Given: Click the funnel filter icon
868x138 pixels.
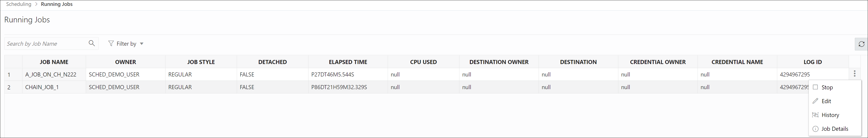Looking at the screenshot, I should point(111,43).
